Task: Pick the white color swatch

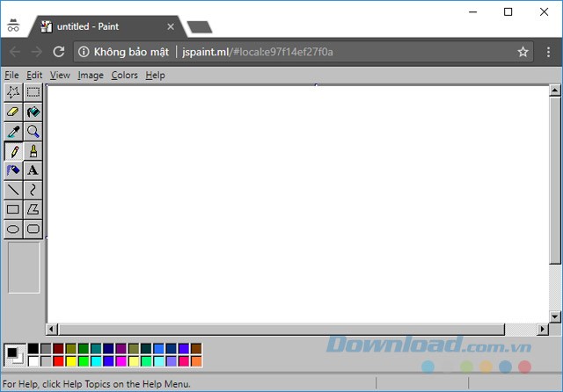Action: [33, 361]
